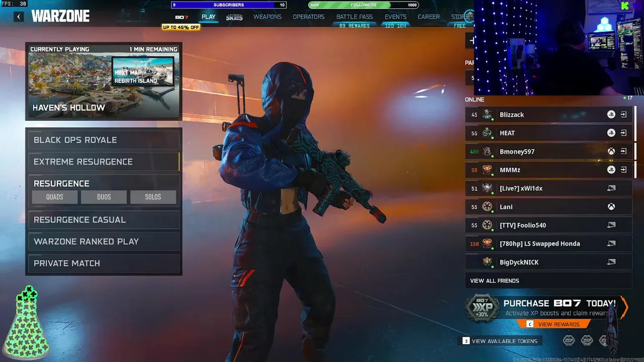Join Blizzack using the join arrow icon

623,115
